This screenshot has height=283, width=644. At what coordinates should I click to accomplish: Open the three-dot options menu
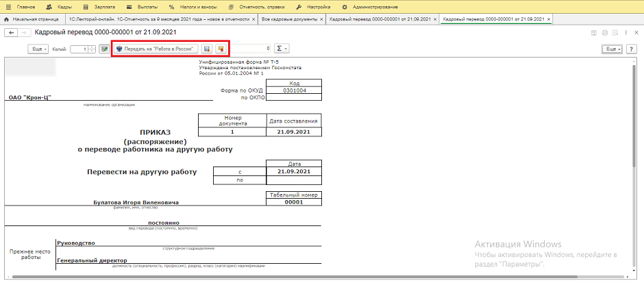click(x=626, y=33)
